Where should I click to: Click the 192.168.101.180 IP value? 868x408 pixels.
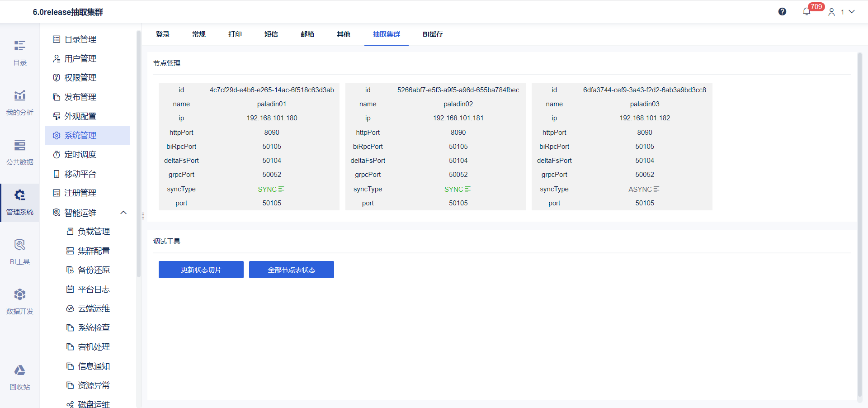(x=272, y=118)
